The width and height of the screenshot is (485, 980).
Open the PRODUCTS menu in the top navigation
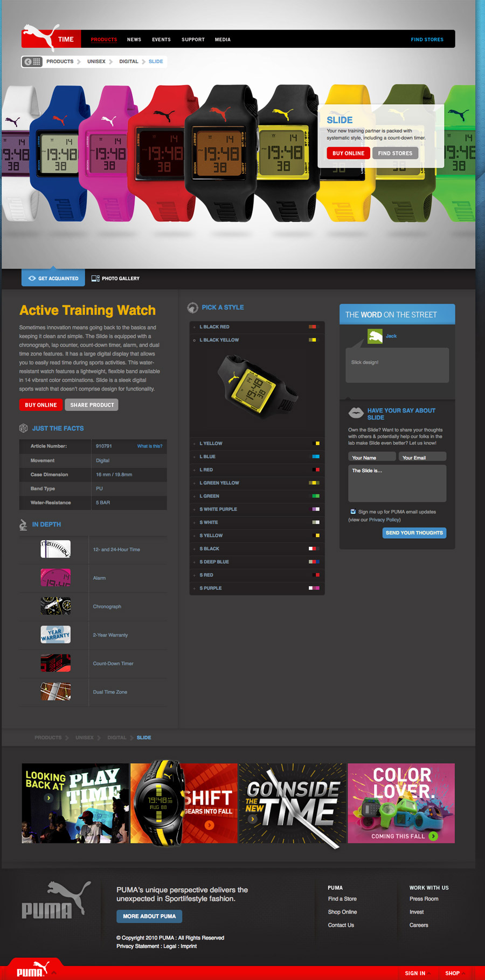point(104,39)
